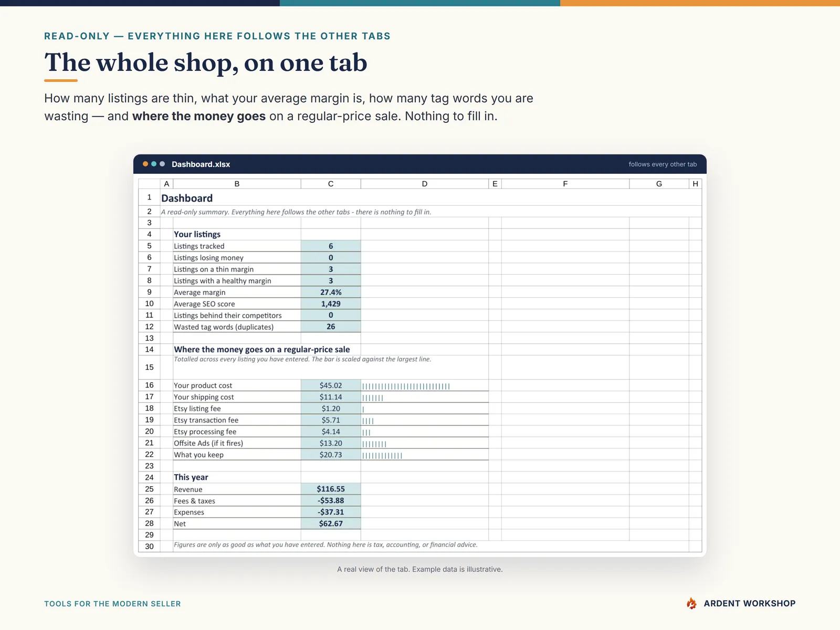The width and height of the screenshot is (840, 630).
Task: Click the 'Listings on a thin margin' label
Action: (214, 269)
